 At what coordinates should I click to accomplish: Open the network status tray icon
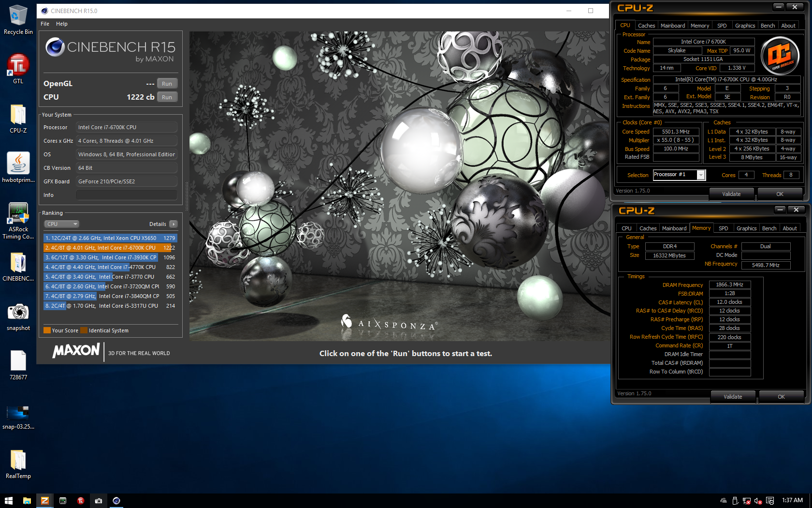tap(747, 501)
